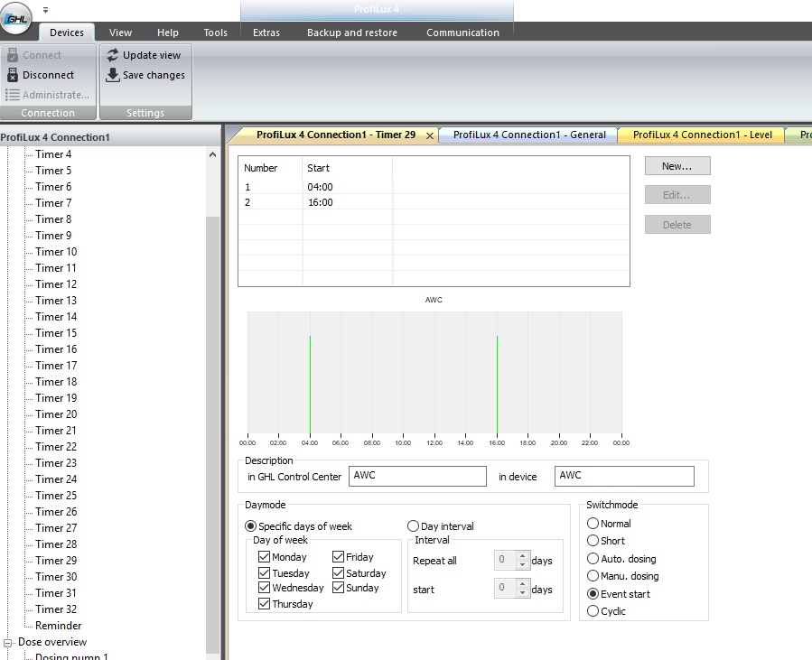Select Timer 32 in the tree
Screen dimensions: 812x660
click(56, 609)
